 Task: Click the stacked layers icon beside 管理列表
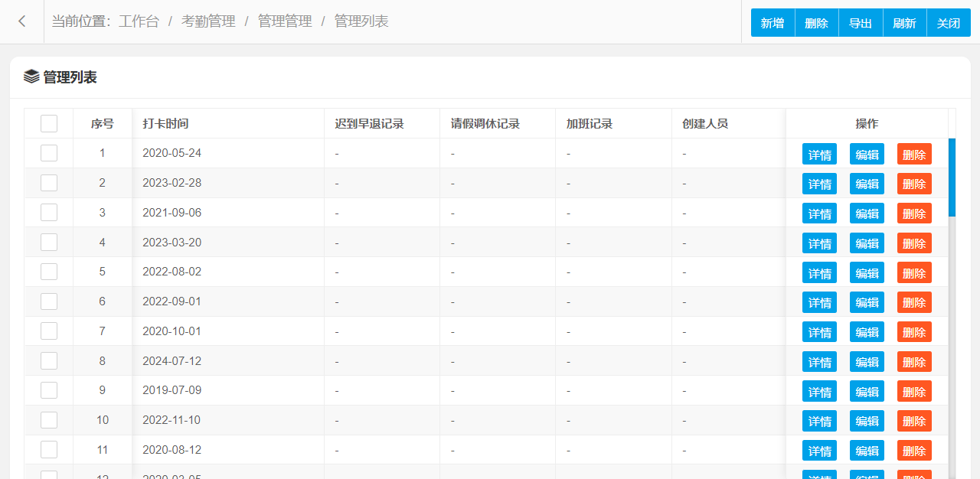pyautogui.click(x=31, y=77)
